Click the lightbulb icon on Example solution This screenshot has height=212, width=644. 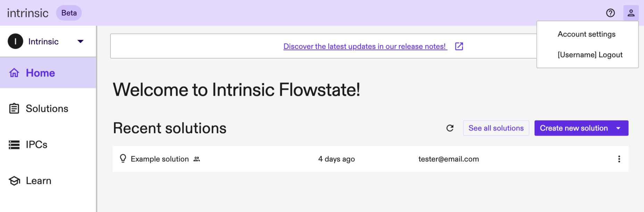click(123, 159)
